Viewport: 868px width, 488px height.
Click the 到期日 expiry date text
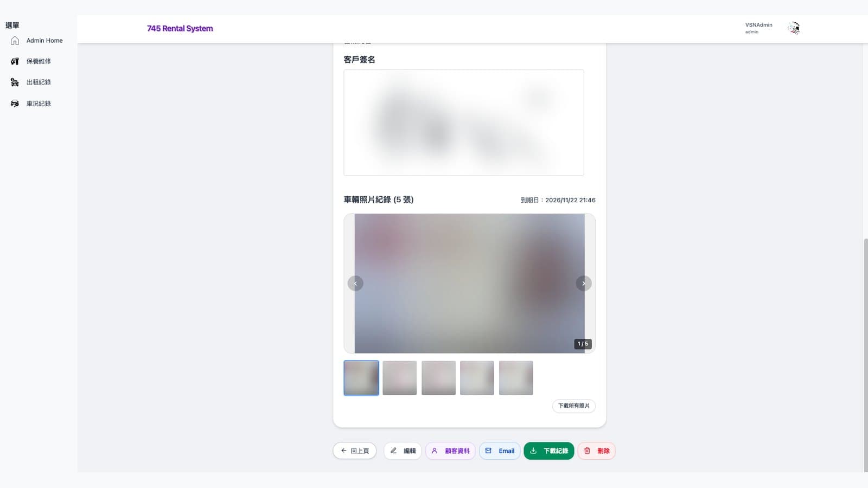click(558, 200)
